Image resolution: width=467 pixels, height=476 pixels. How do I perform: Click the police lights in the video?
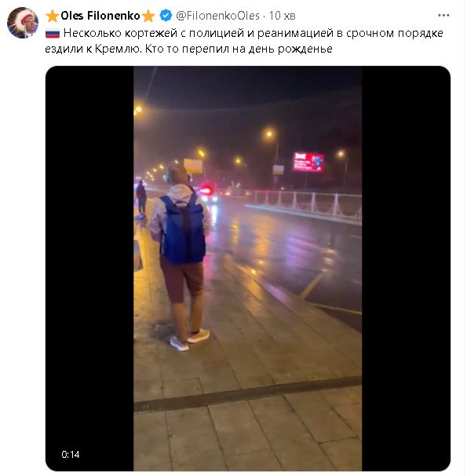click(x=206, y=191)
